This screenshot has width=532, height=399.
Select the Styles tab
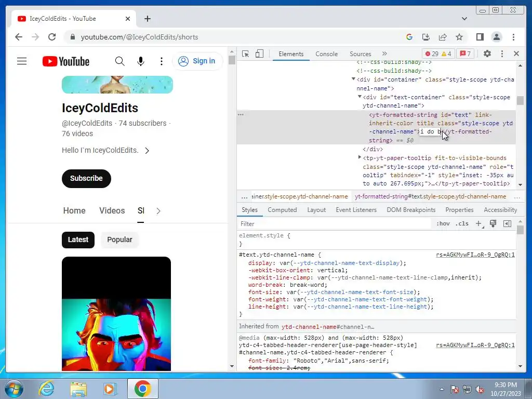pyautogui.click(x=249, y=210)
